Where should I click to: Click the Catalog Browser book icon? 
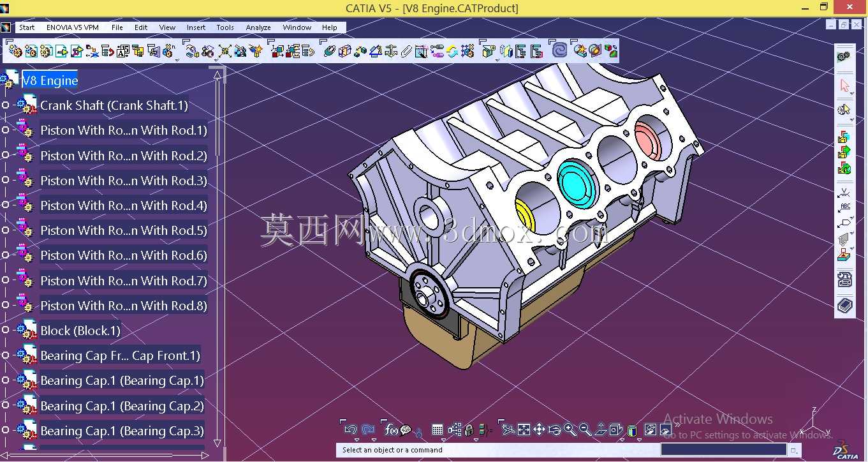click(x=844, y=306)
